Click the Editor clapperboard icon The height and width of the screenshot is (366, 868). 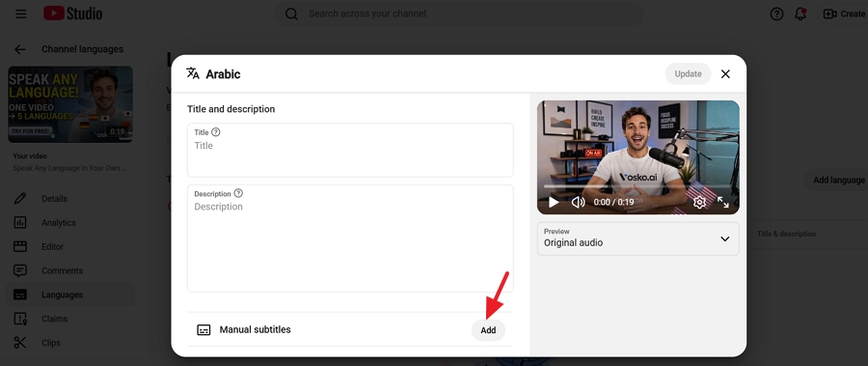(20, 247)
